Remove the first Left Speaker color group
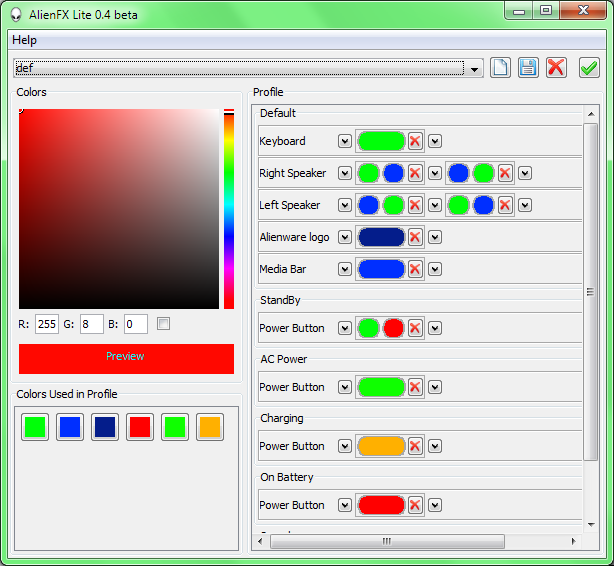This screenshot has width=614, height=566. (x=415, y=205)
